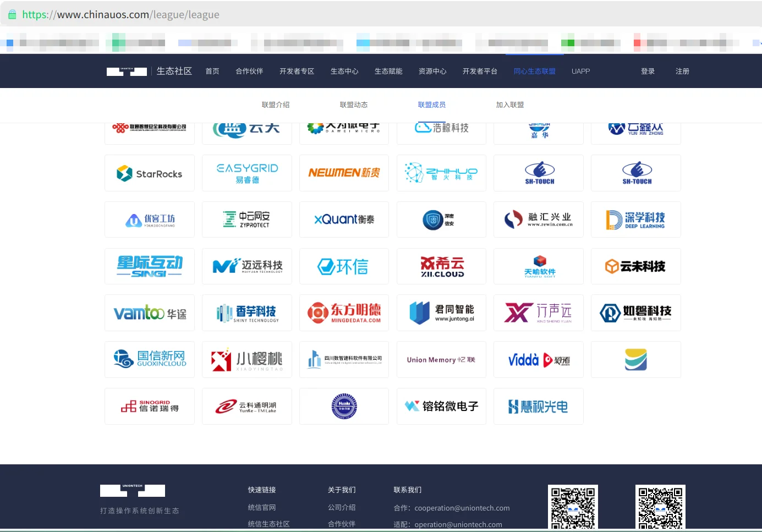Open the 开发者平台 menu item
762x532 pixels.
point(480,72)
